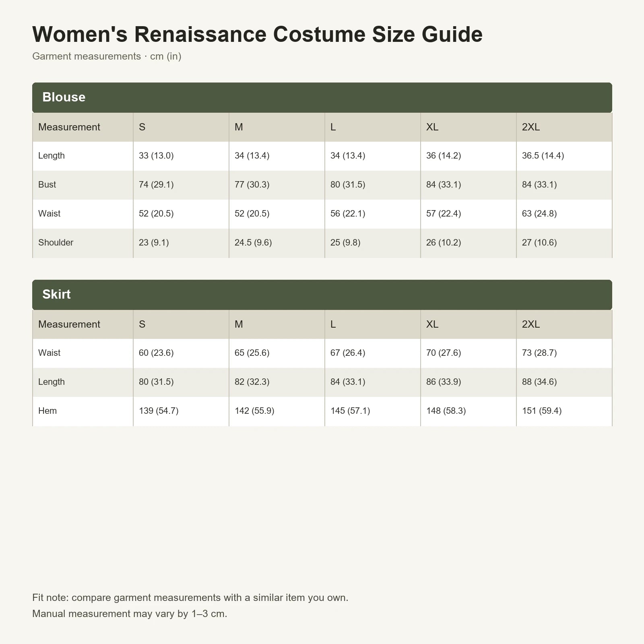The height and width of the screenshot is (644, 644).
Task: Click Shoulder XL value 26 (10.2)
Action: tap(444, 243)
